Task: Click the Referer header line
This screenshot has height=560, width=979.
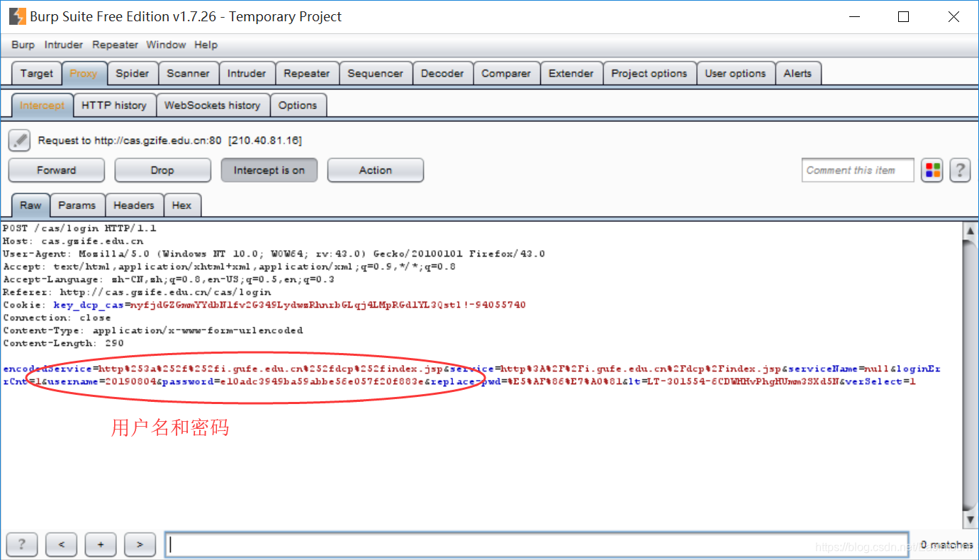Action: (x=137, y=292)
